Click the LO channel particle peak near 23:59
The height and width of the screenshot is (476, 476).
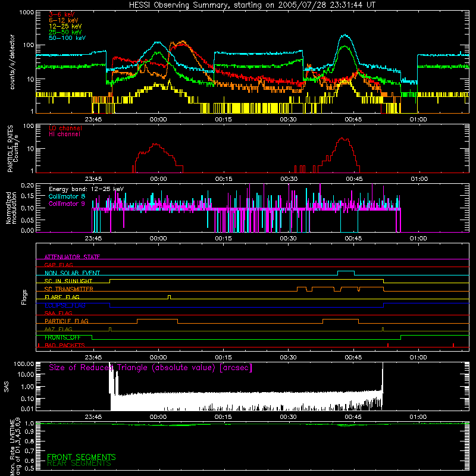[156, 145]
